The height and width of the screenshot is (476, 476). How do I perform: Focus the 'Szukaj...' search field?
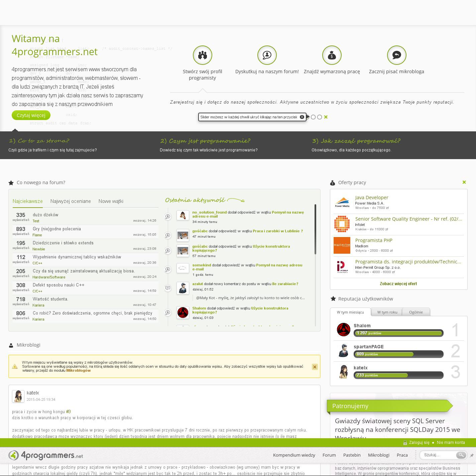click(x=439, y=455)
